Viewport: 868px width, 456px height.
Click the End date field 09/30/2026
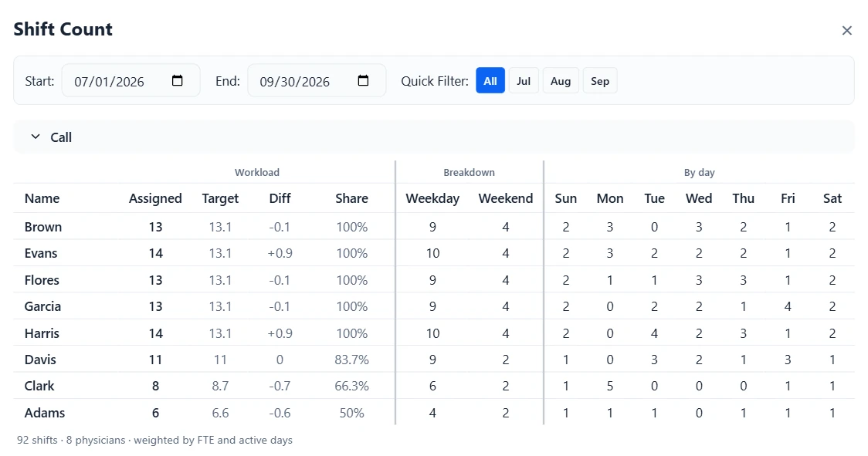[x=317, y=81]
